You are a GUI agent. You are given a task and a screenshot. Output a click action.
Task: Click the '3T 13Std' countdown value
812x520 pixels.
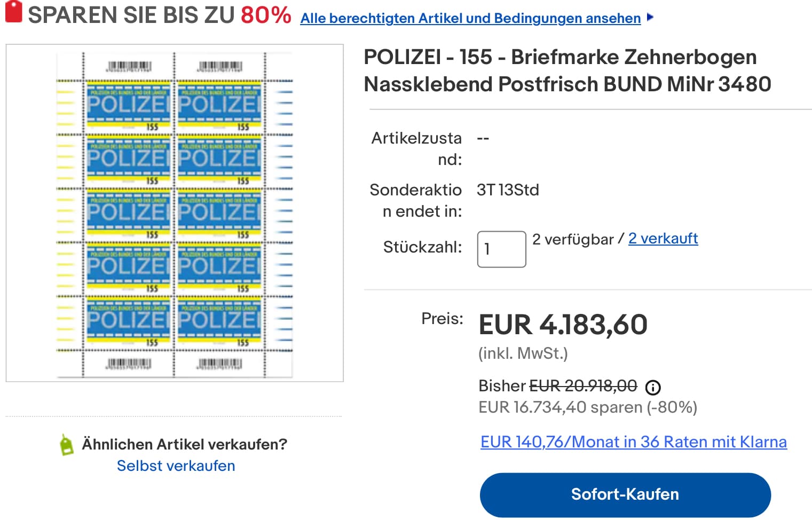508,190
